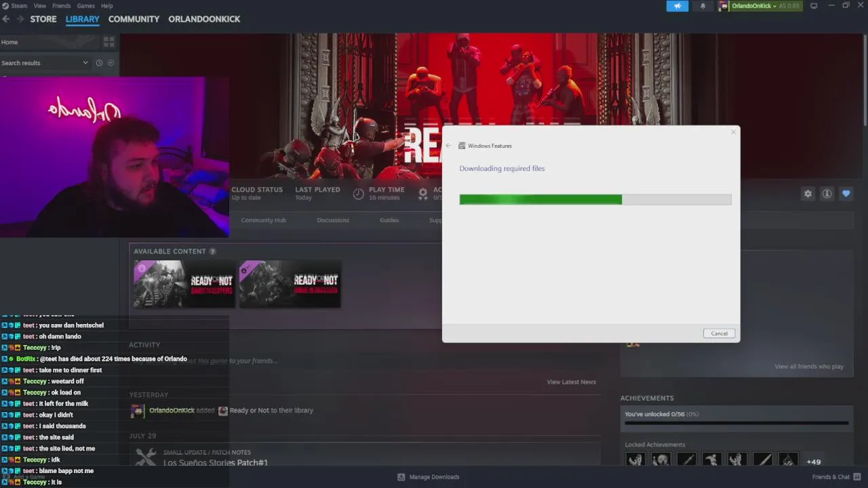Open the Friends & Chat icon
868x488 pixels.
tap(857, 477)
